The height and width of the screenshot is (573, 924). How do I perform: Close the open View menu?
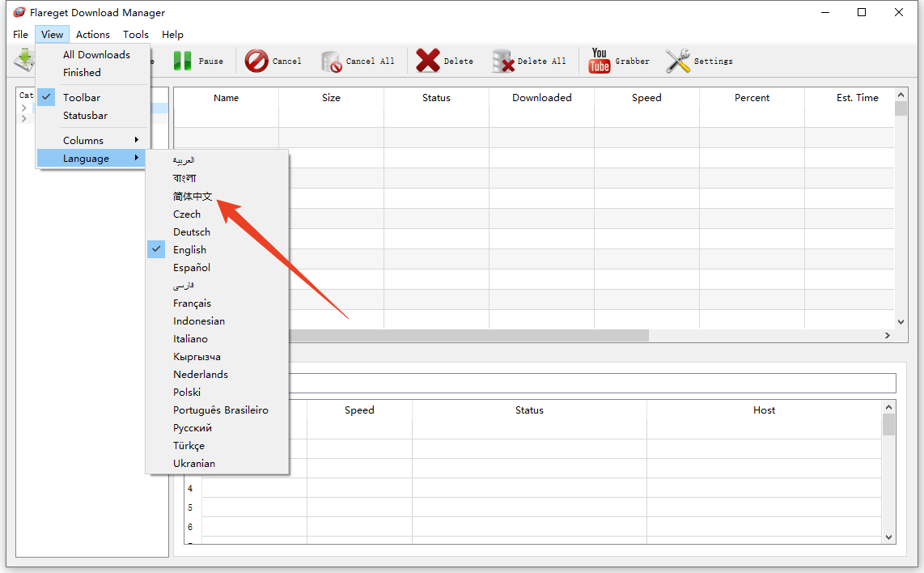click(x=52, y=34)
